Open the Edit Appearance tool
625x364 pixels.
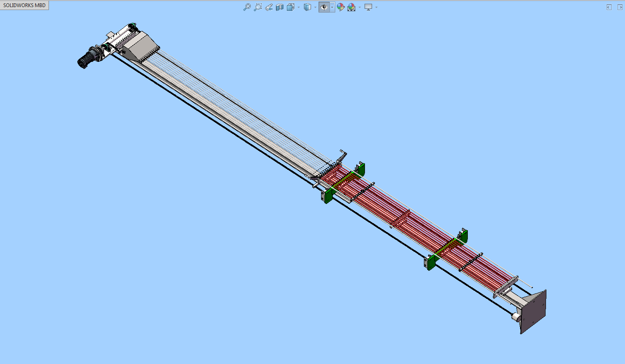click(341, 7)
